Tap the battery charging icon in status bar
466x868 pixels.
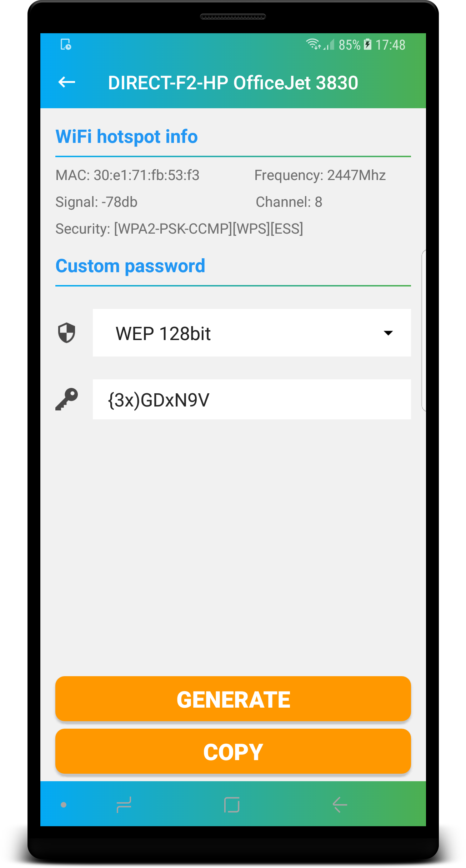pyautogui.click(x=367, y=45)
